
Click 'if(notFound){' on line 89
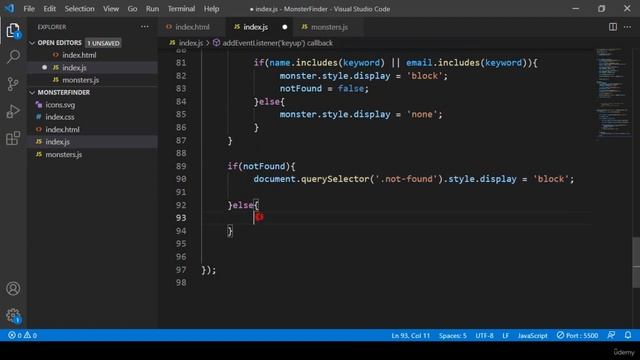point(261,166)
